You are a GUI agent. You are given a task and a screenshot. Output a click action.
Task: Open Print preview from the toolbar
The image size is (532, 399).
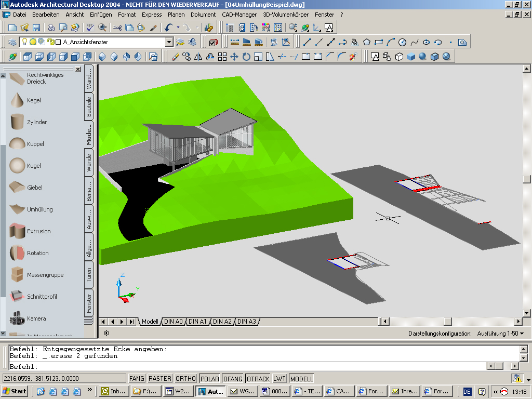pyautogui.click(x=63, y=28)
